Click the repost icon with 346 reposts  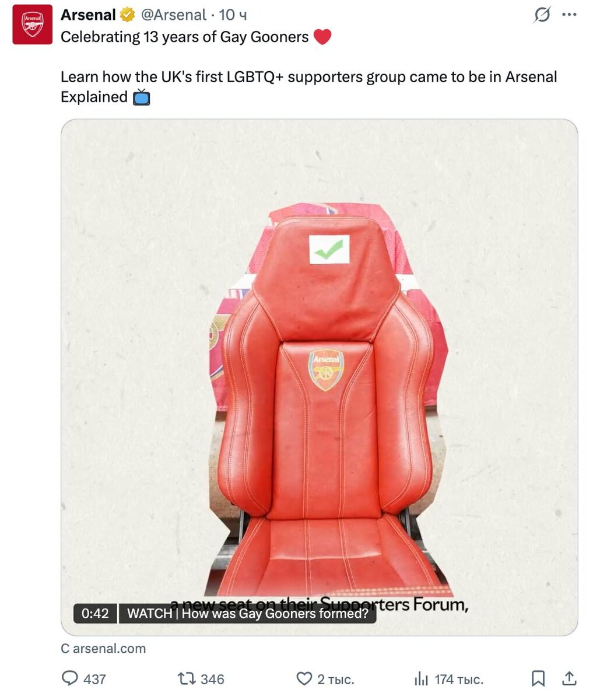click(186, 678)
